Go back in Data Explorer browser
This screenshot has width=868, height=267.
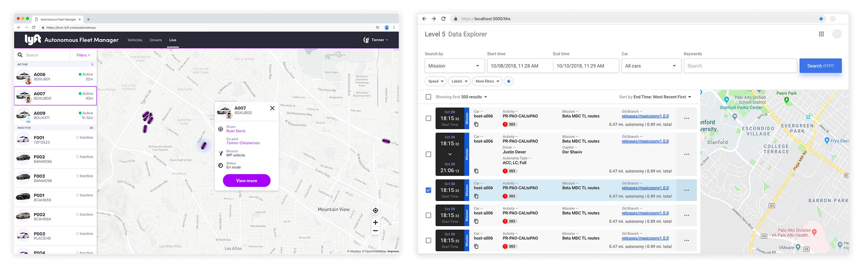(424, 19)
